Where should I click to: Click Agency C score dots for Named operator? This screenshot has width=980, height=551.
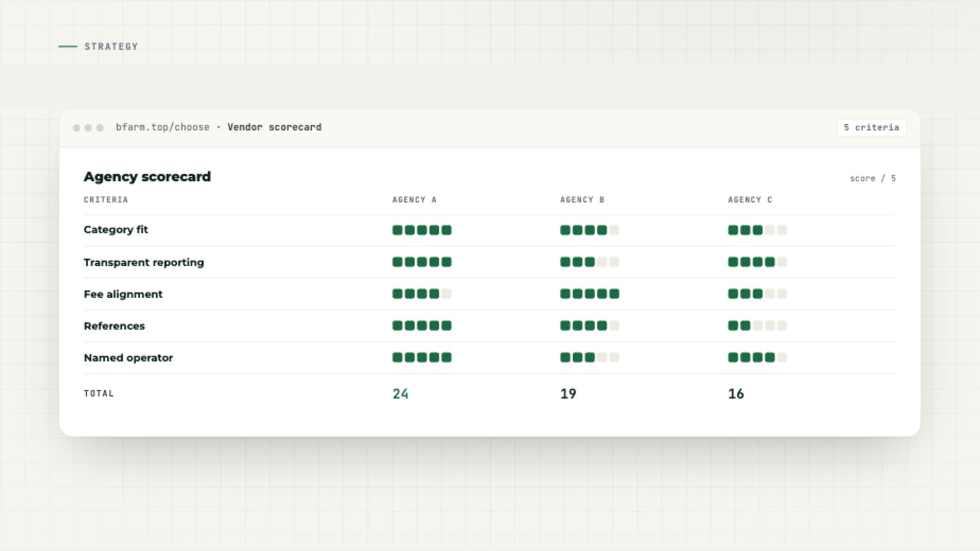click(758, 358)
